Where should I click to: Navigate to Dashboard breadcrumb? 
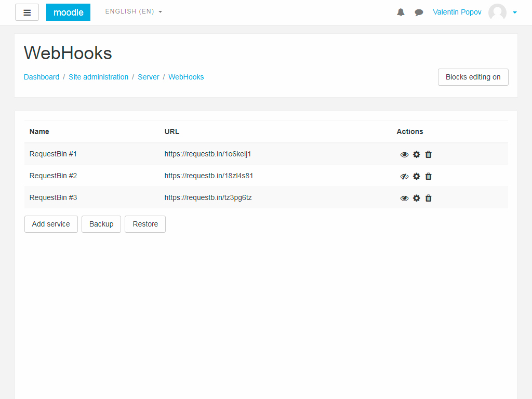click(x=42, y=77)
